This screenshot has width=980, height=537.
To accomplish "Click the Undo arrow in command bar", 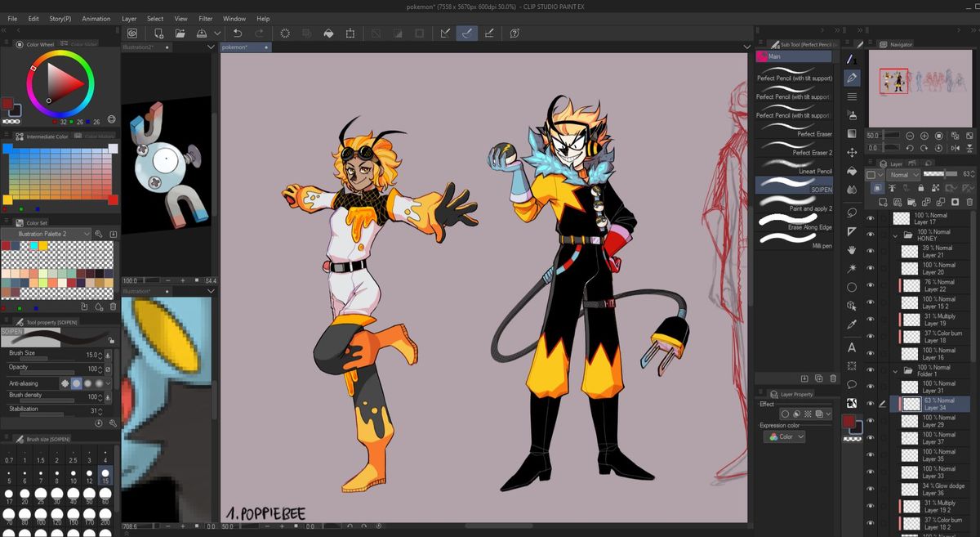I will tap(238, 34).
